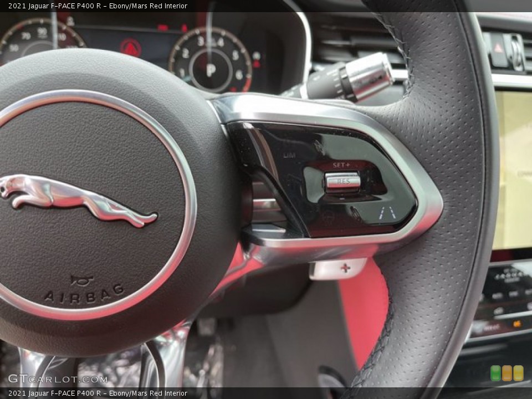Tap the Jaguar leaper emblem

point(78,199)
